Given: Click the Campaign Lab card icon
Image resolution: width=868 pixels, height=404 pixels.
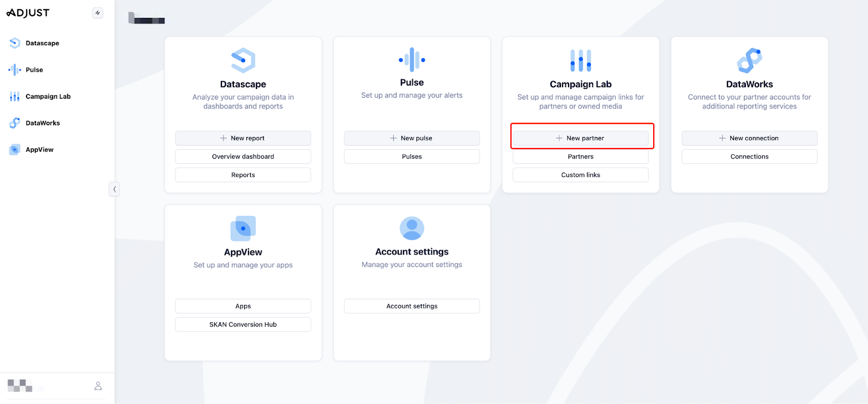Looking at the screenshot, I should tap(580, 61).
